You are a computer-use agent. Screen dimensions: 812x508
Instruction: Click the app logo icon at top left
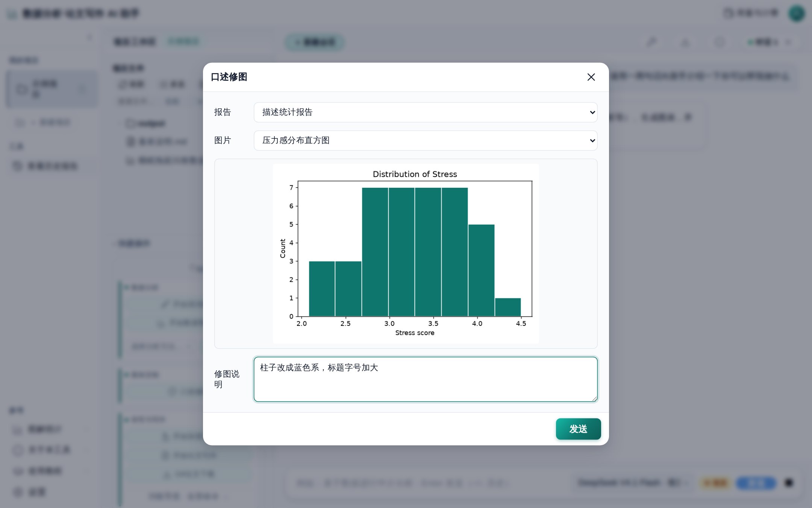pyautogui.click(x=12, y=14)
